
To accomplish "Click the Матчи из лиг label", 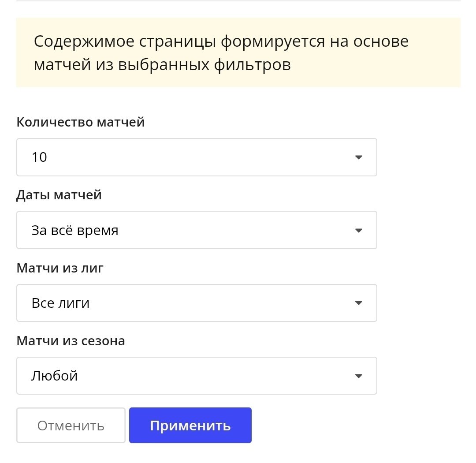I will [60, 268].
